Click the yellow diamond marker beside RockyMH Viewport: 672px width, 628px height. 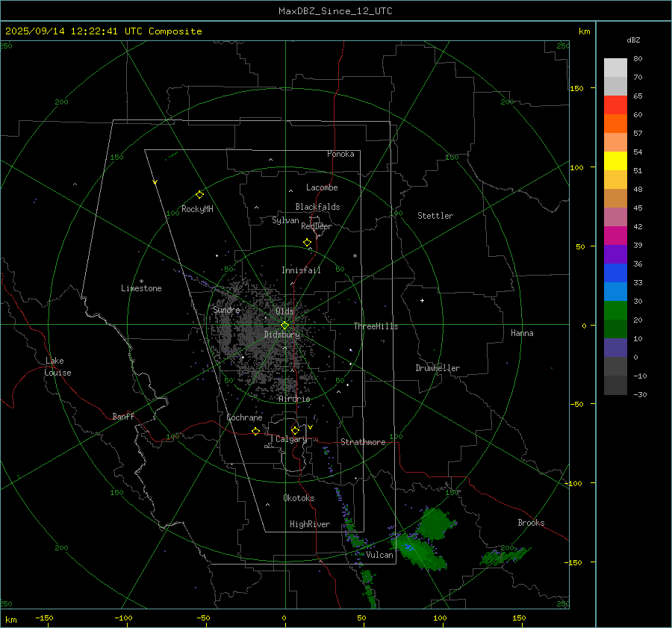click(199, 195)
